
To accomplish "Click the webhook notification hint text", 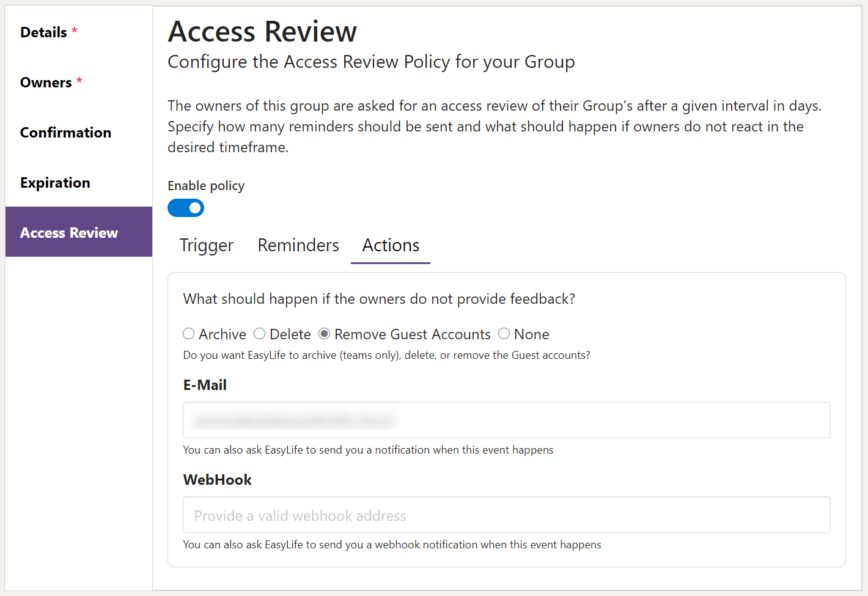I will (391, 544).
